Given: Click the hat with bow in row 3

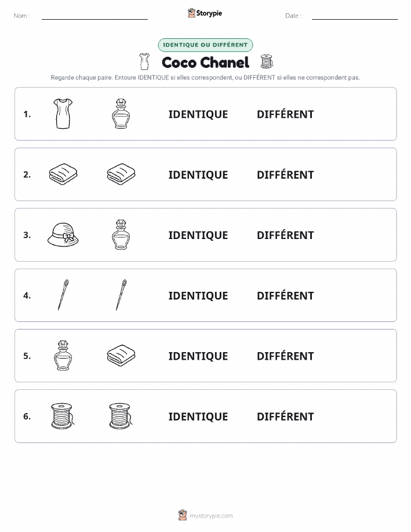Looking at the screenshot, I should [x=63, y=234].
